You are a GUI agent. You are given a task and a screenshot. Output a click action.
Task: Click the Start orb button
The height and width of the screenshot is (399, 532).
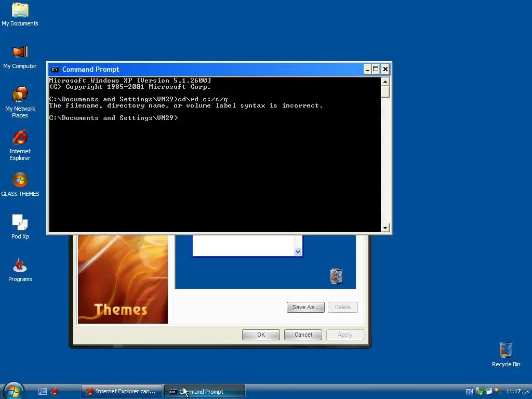[14, 391]
